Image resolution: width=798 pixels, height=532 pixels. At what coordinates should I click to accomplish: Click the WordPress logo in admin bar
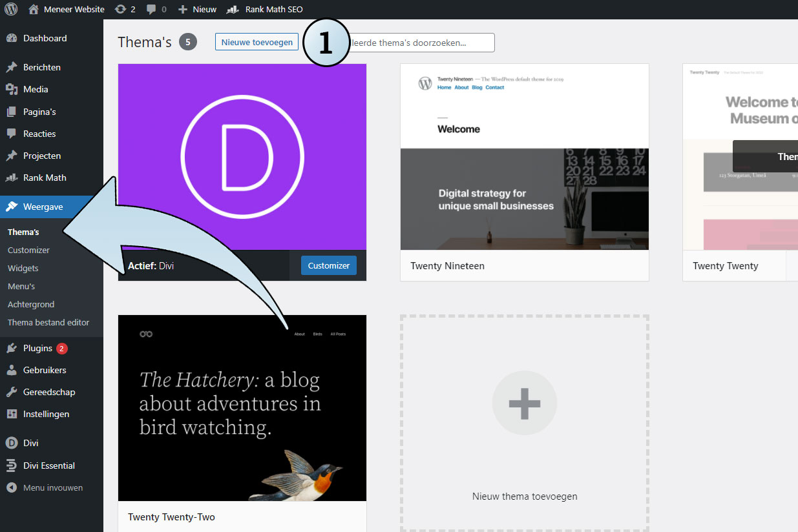point(11,9)
